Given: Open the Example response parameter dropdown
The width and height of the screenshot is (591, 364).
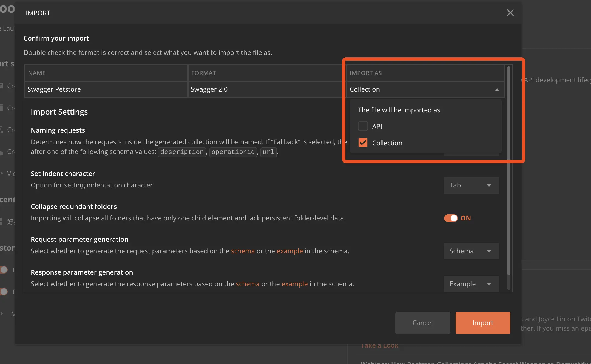Looking at the screenshot, I should (x=471, y=284).
